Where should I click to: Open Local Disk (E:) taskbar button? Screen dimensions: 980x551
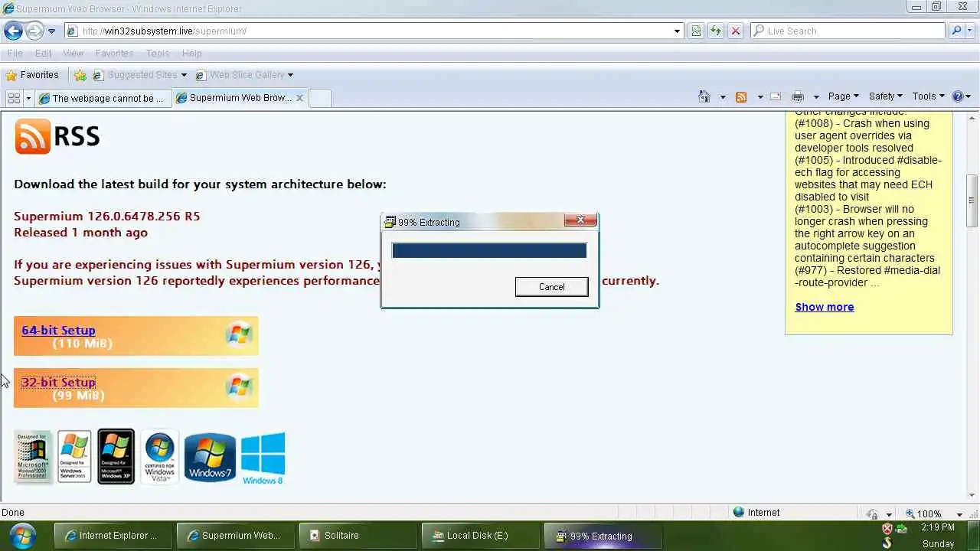(x=481, y=536)
